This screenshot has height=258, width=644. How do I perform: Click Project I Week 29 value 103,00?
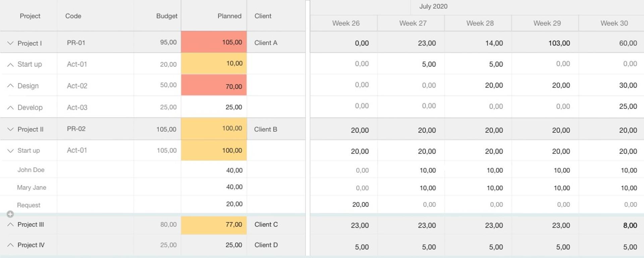559,43
